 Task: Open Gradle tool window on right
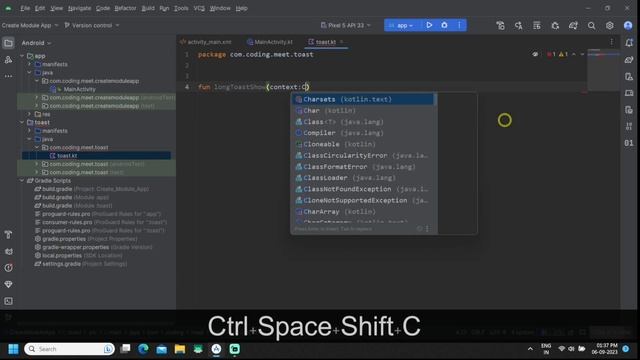coord(629,60)
